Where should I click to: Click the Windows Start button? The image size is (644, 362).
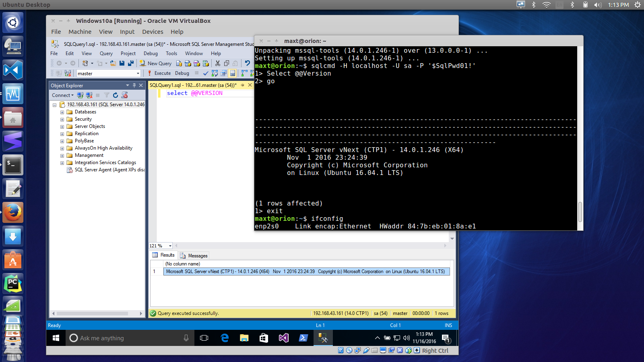[x=56, y=338]
